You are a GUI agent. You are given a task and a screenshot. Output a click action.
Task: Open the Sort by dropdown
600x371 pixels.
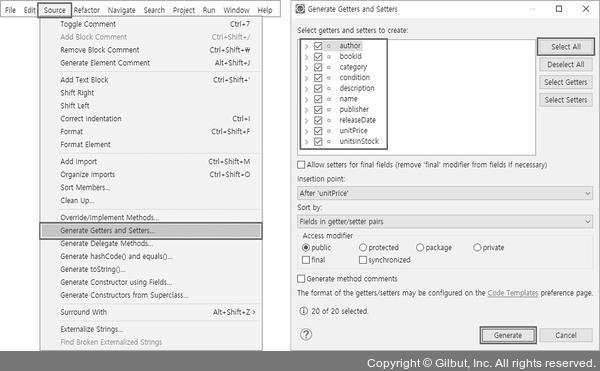point(445,221)
